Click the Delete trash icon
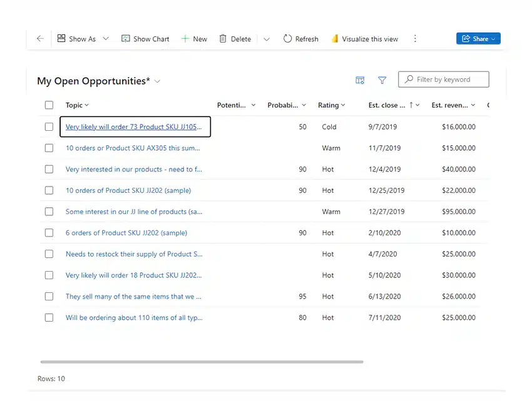Screen dimensions: 532x415 pyautogui.click(x=223, y=39)
